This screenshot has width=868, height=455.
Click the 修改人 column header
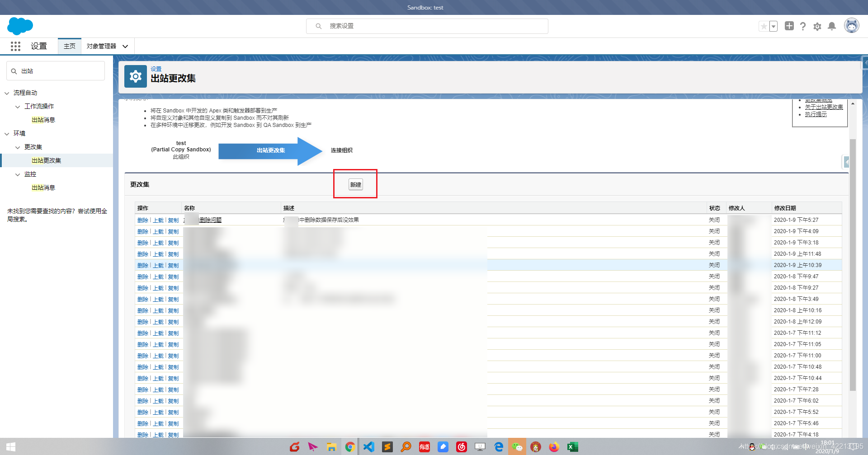[x=736, y=208]
